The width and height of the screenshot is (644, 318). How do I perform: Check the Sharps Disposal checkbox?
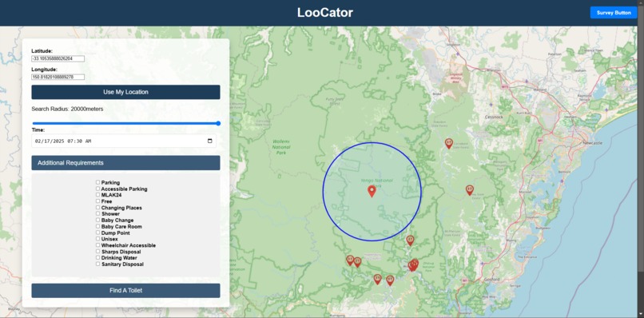(97, 252)
